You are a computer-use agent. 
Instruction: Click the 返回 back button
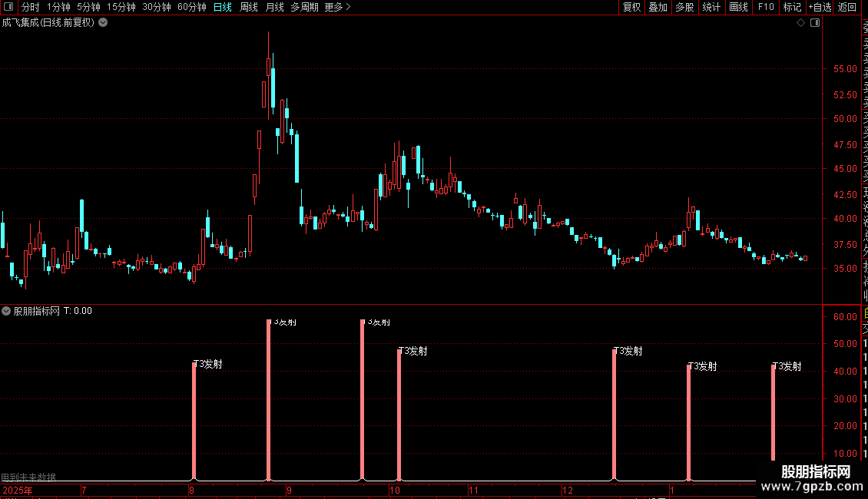pos(847,7)
